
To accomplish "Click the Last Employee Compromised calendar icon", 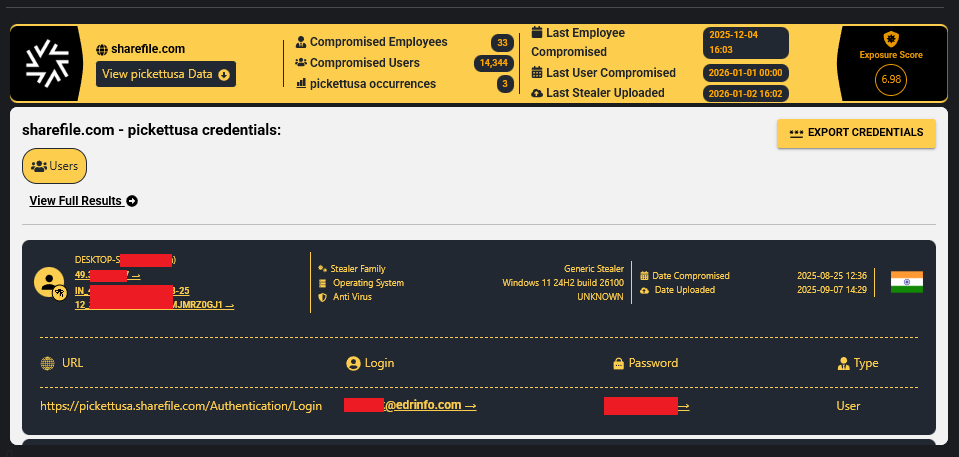I will [537, 33].
